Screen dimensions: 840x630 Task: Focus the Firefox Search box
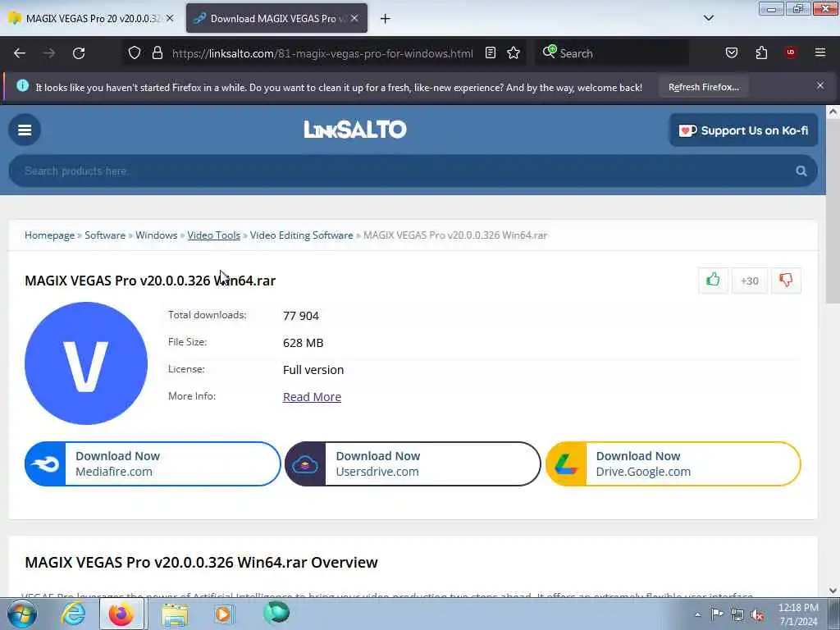click(x=612, y=53)
